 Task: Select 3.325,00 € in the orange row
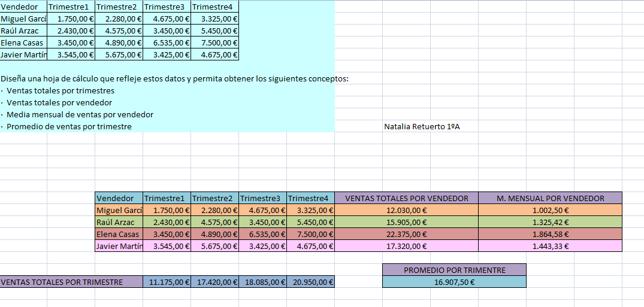pyautogui.click(x=311, y=210)
